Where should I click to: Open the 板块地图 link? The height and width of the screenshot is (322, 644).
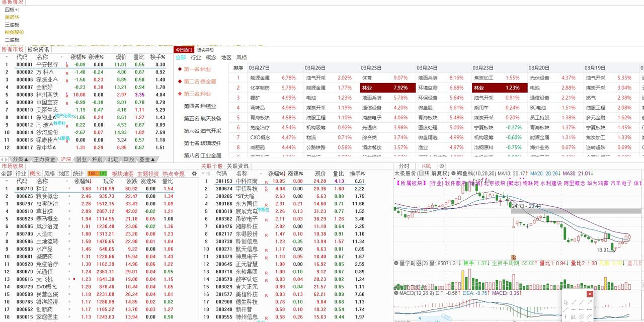coord(123,174)
